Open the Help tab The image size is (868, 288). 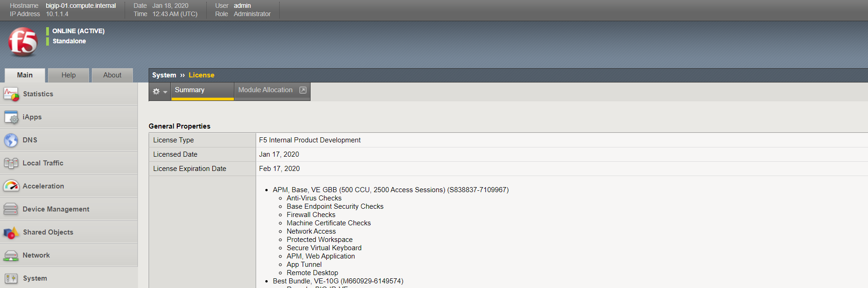pos(69,75)
